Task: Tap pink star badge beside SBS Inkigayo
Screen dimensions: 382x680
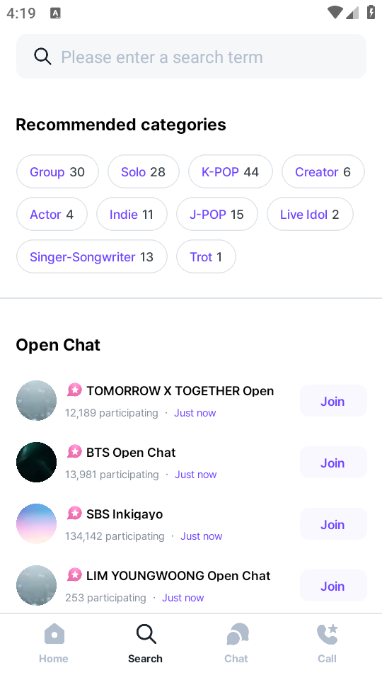Action: click(x=74, y=513)
